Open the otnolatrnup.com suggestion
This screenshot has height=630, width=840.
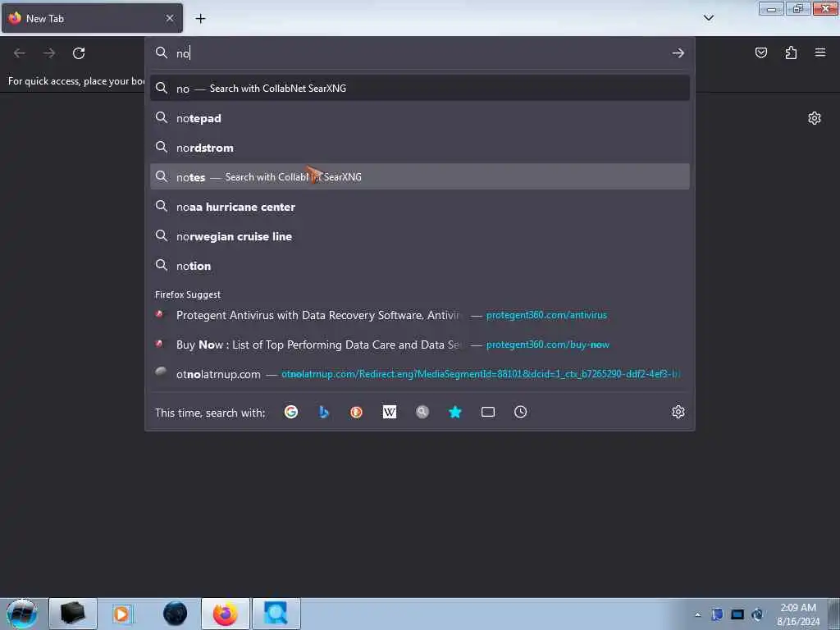[419, 374]
